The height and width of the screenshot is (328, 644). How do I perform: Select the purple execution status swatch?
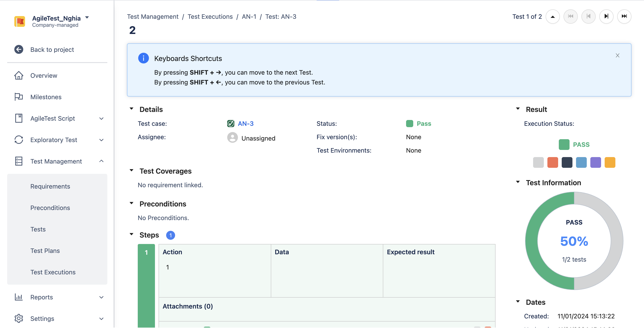point(595,162)
